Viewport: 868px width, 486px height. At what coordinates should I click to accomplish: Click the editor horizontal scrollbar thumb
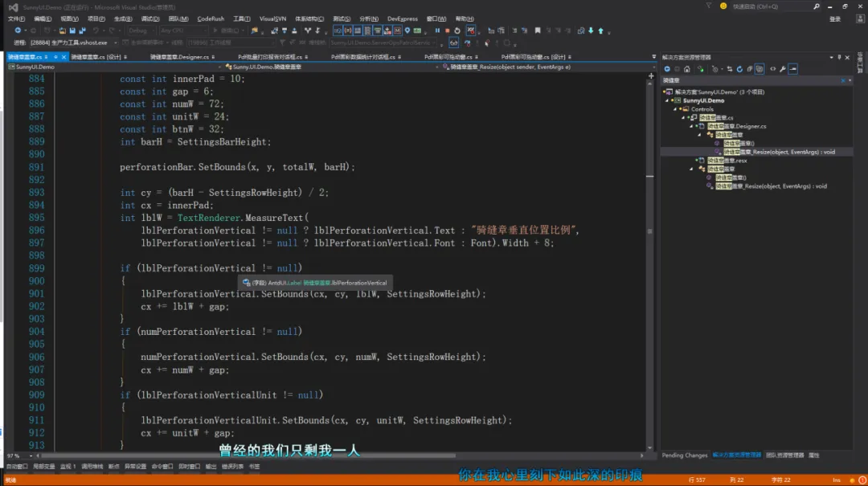(248, 455)
